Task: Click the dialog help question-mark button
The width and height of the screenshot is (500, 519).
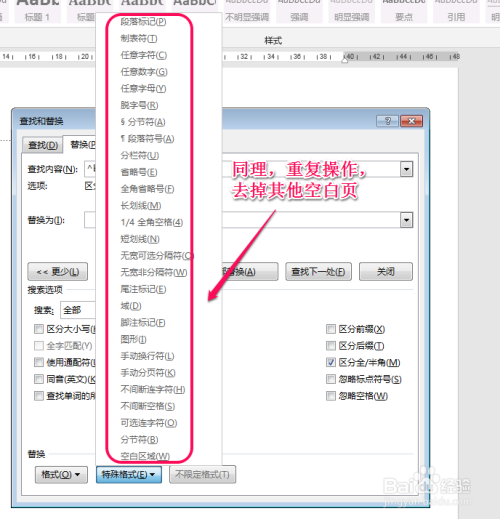Action: 387,121
